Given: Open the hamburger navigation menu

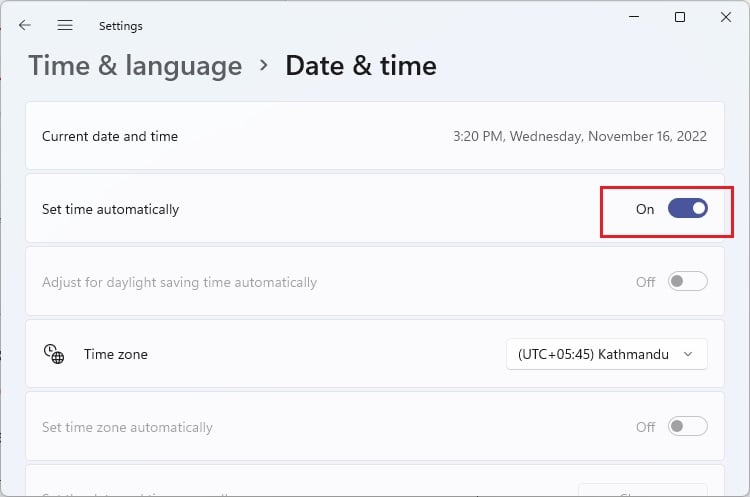Looking at the screenshot, I should click(65, 25).
